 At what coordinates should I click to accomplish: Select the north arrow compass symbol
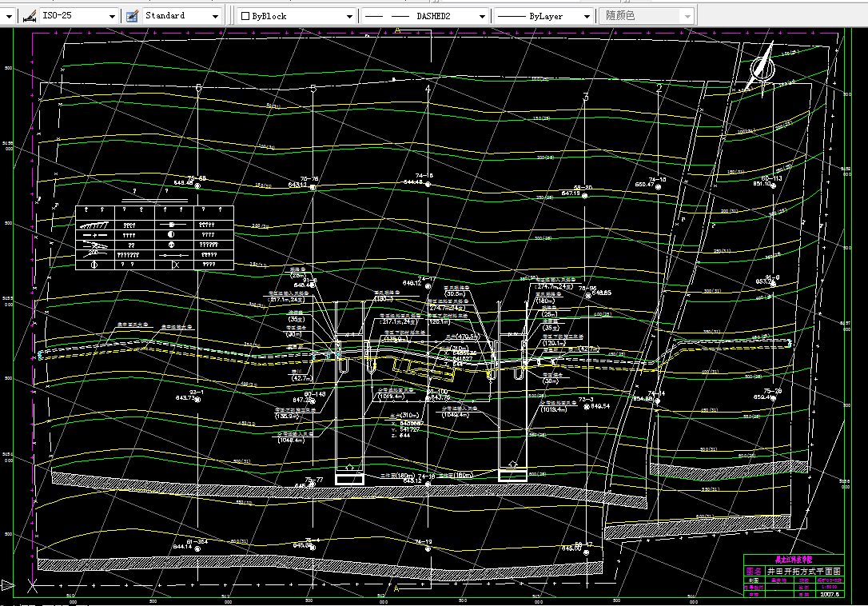(x=761, y=69)
